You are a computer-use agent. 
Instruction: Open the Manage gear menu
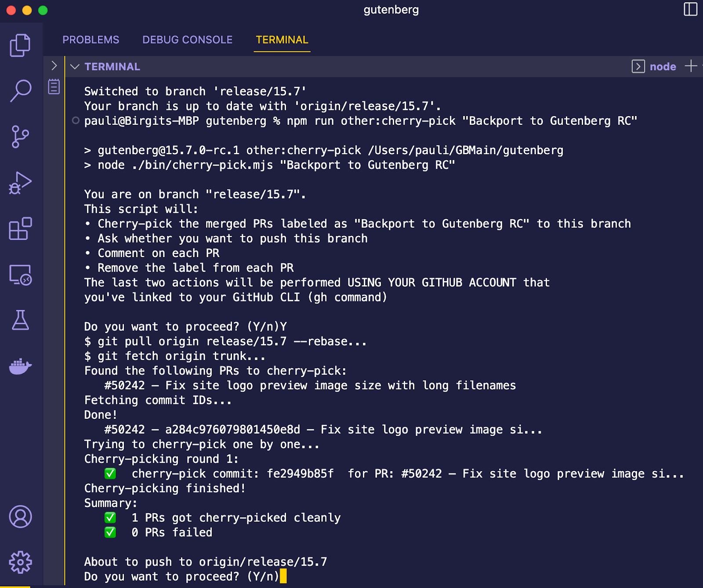coord(20,562)
